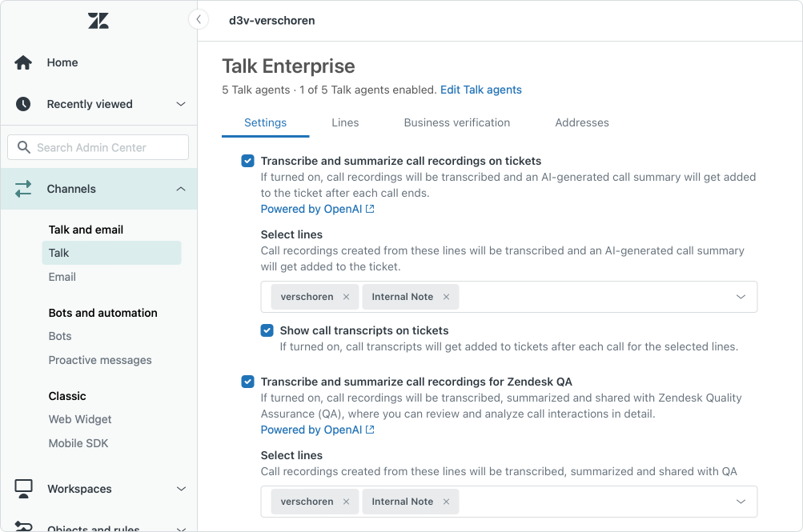Collapse the sidebar with the arrow button

[x=199, y=20]
